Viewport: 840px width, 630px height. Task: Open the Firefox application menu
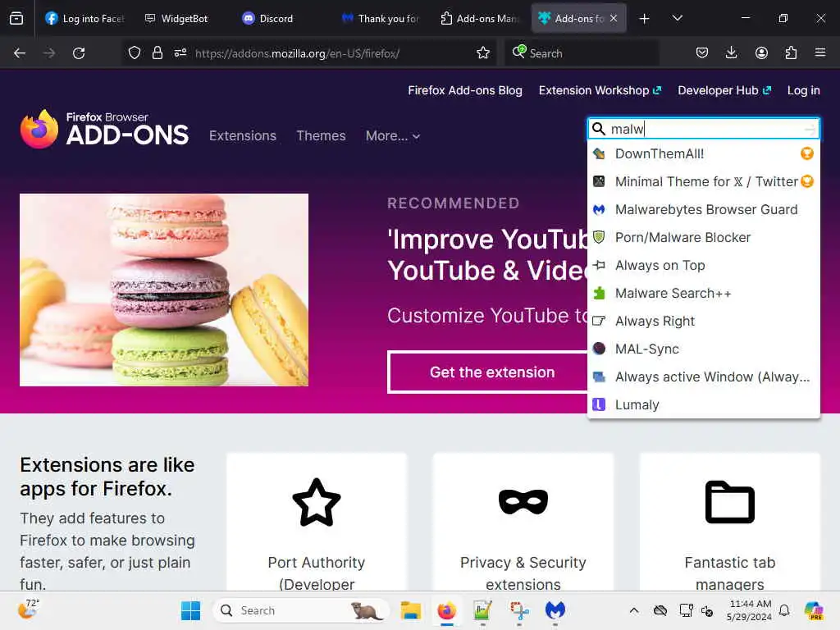pos(820,52)
